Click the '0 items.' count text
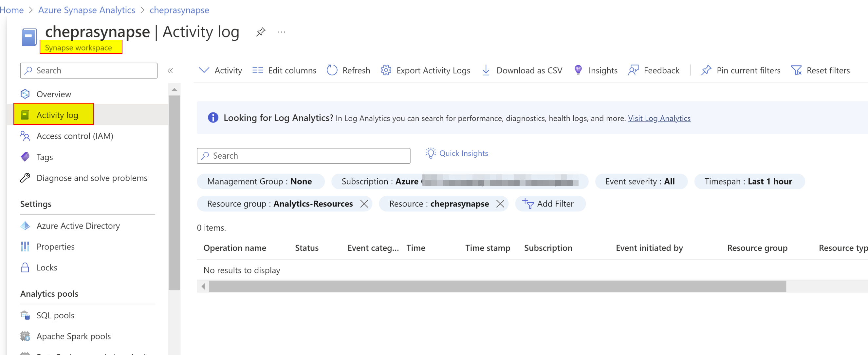The height and width of the screenshot is (355, 868). pos(211,228)
